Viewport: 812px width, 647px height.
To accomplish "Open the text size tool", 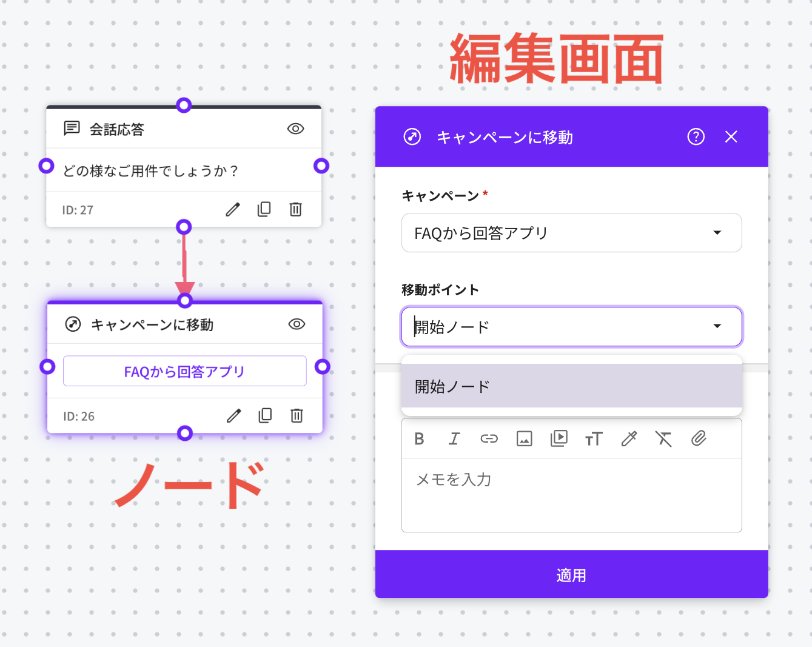I will [594, 438].
